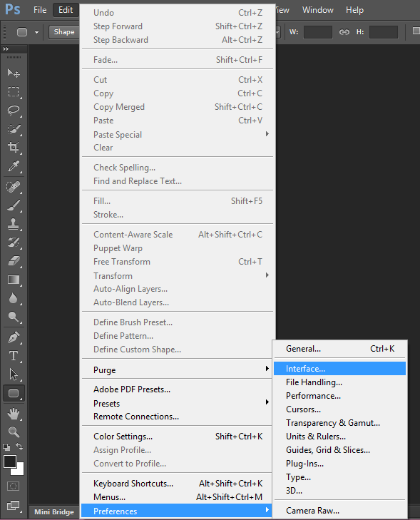Image resolution: width=420 pixels, height=520 pixels.
Task: Click the shape height H field
Action: tap(384, 32)
